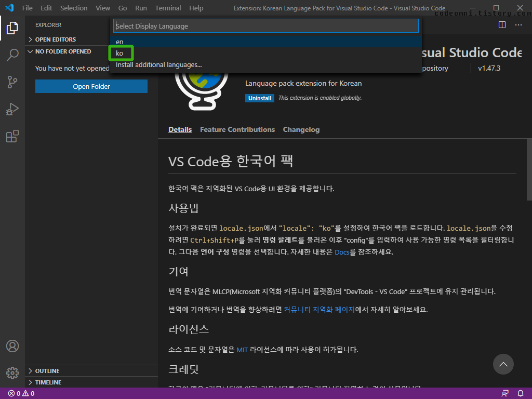Click the Select Display Language input field
Screen dimensions: 532x399
[x=265, y=26]
